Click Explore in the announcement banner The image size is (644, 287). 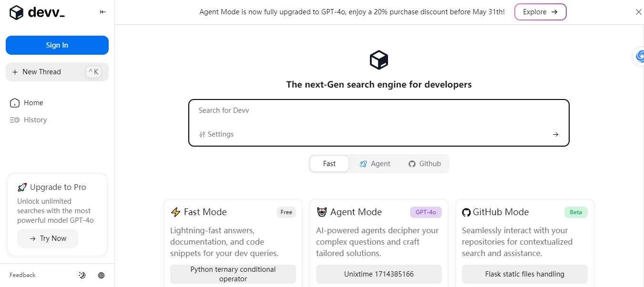click(x=540, y=12)
